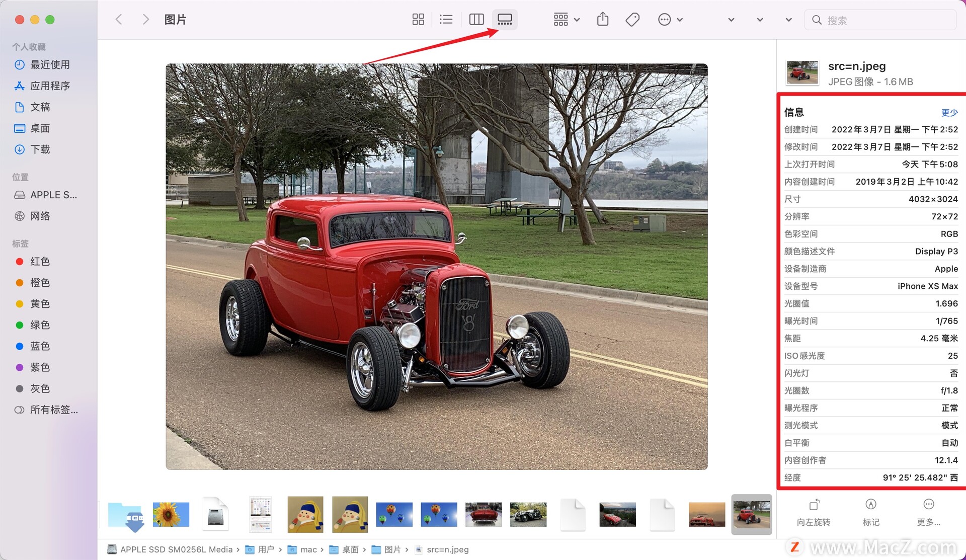The width and height of the screenshot is (966, 560).
Task: Click the main red Ford preview image
Action: click(437, 267)
